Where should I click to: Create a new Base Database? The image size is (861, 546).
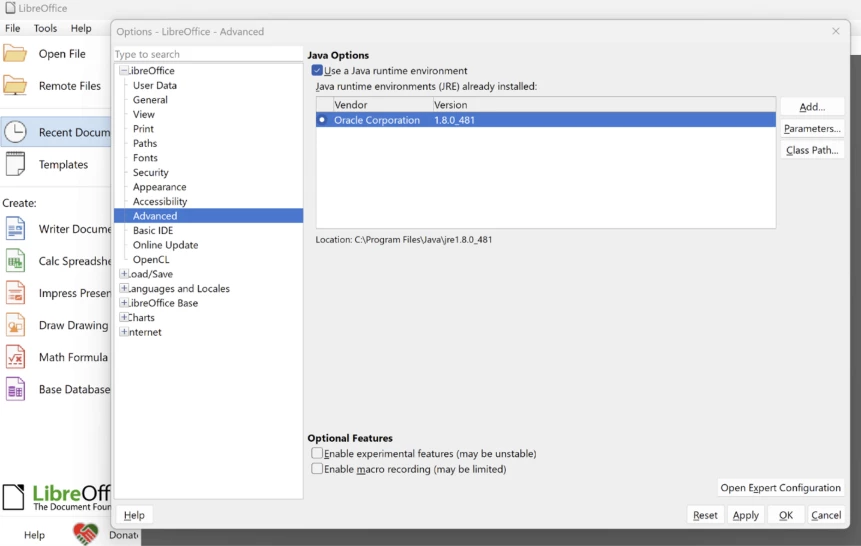coord(57,389)
